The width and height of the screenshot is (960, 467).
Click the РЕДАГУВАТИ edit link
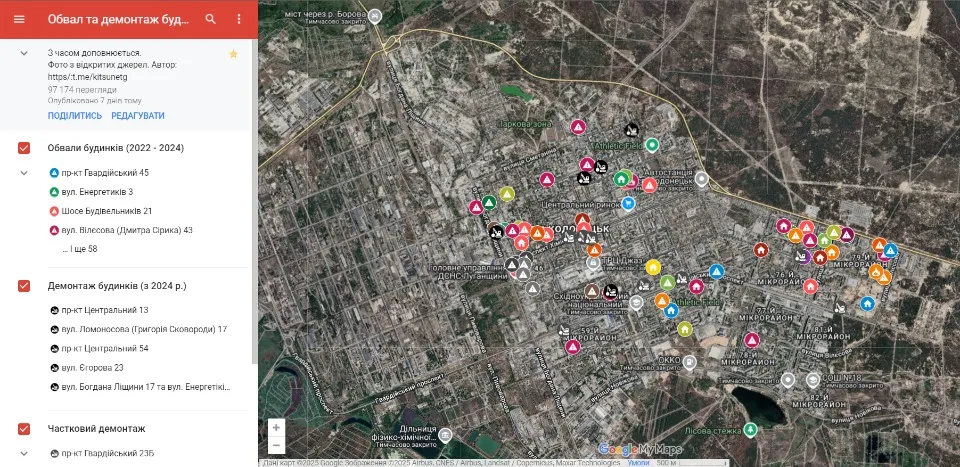pos(138,116)
